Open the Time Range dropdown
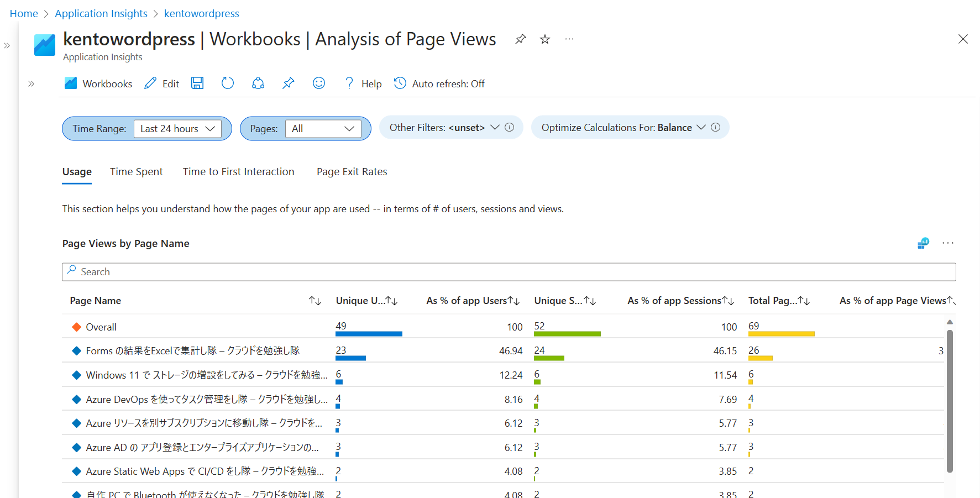This screenshot has height=498, width=980. click(177, 129)
